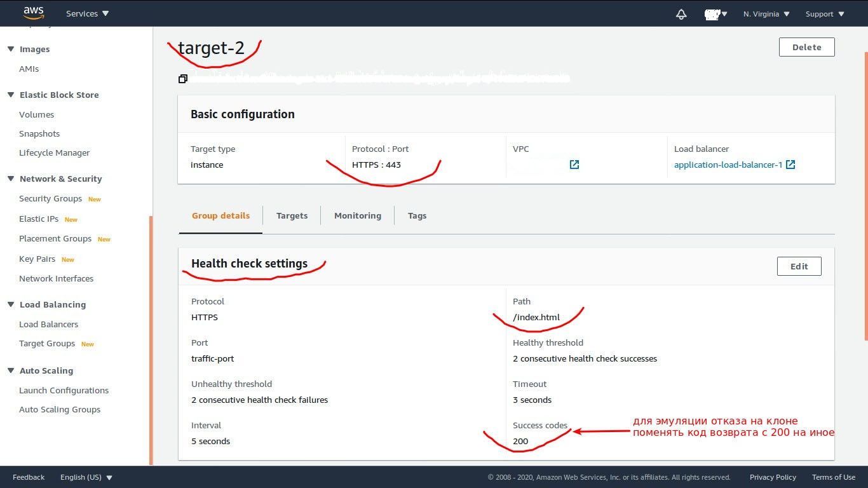Open Security Groups in the sidebar
Screen dimensions: 868x488
click(x=51, y=198)
